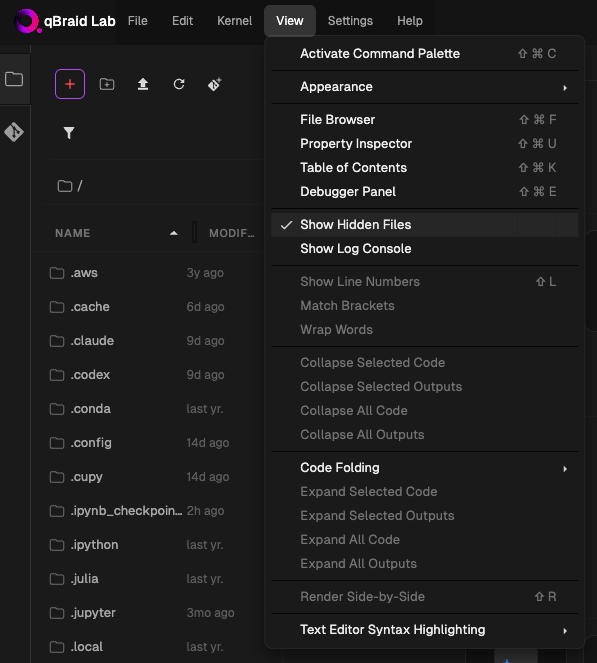Select Expand Selected Code

pos(424,492)
